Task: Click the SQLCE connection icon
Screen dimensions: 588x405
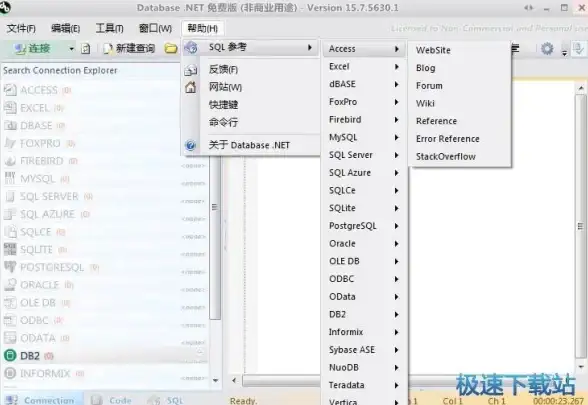Action: point(10,232)
